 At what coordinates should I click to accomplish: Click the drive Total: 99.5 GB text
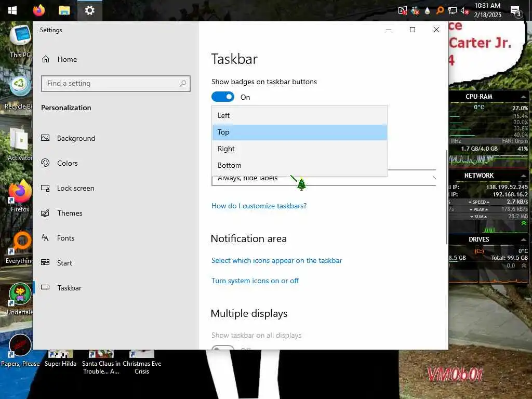tap(509, 258)
